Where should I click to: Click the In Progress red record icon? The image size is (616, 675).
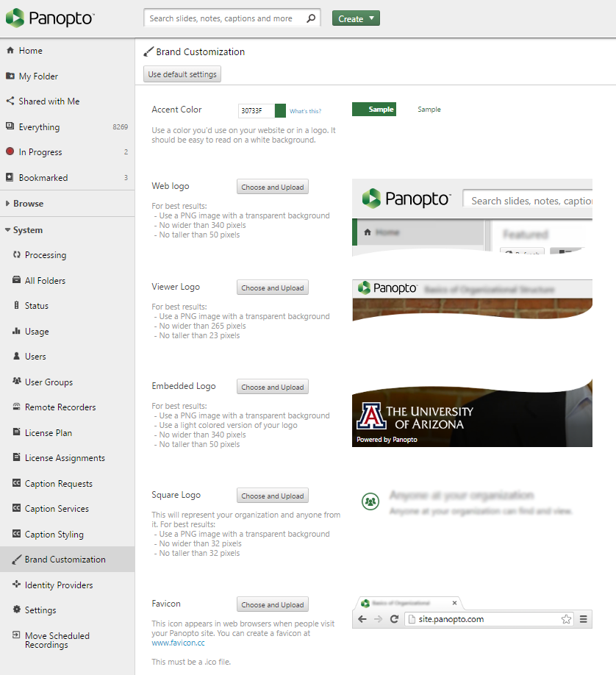click(10, 151)
